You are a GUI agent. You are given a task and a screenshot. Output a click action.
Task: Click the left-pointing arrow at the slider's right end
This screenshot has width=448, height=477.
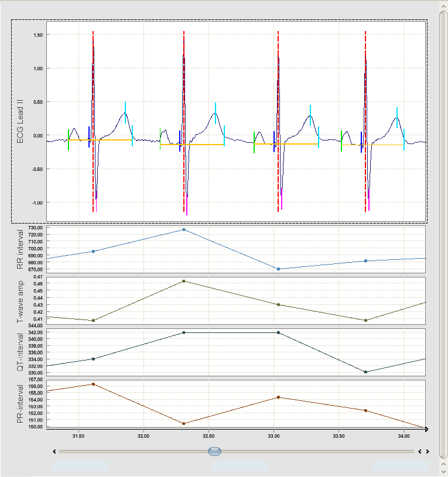tap(419, 451)
